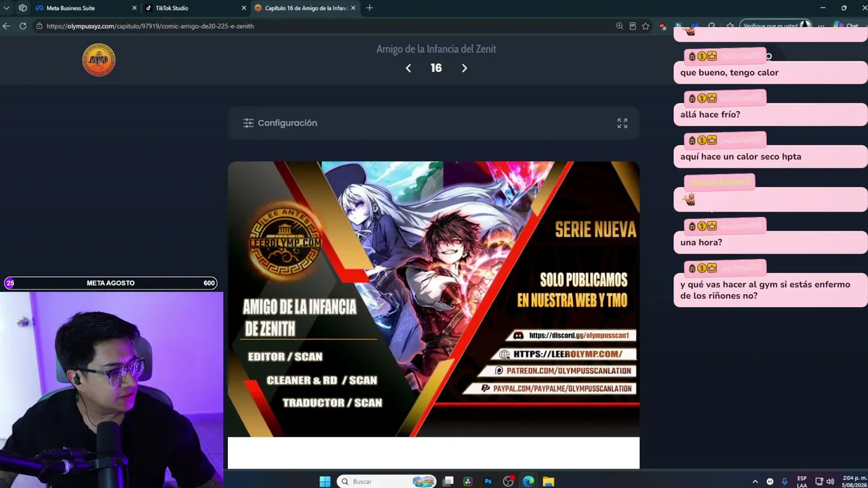Image resolution: width=868 pixels, height=488 pixels.
Task: Open the network tray icon
Action: point(819,481)
